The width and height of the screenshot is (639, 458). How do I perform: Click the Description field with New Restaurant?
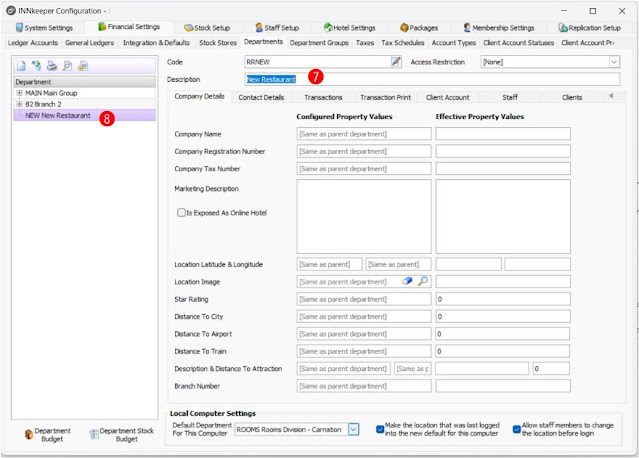(x=432, y=79)
